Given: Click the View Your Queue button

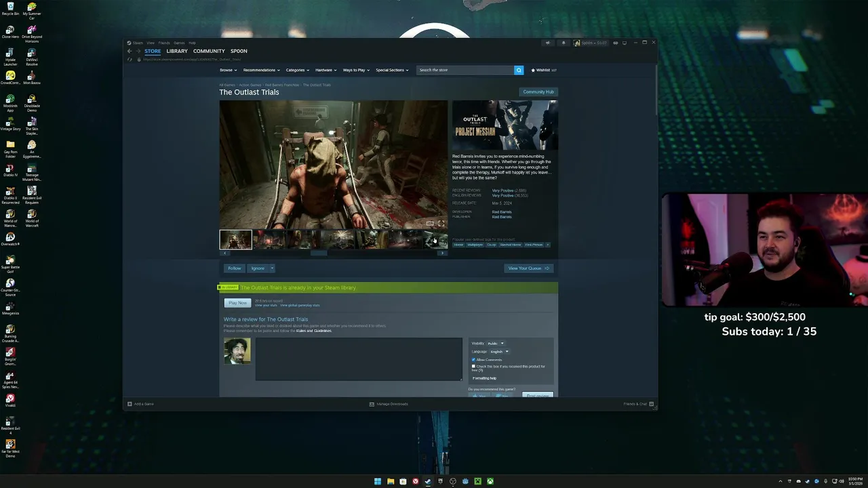Looking at the screenshot, I should (x=529, y=268).
